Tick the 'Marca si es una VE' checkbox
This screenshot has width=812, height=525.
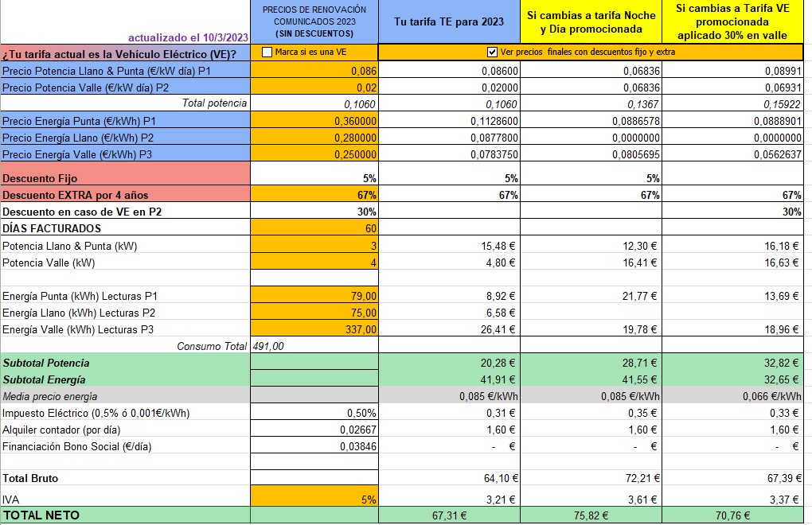coord(267,52)
